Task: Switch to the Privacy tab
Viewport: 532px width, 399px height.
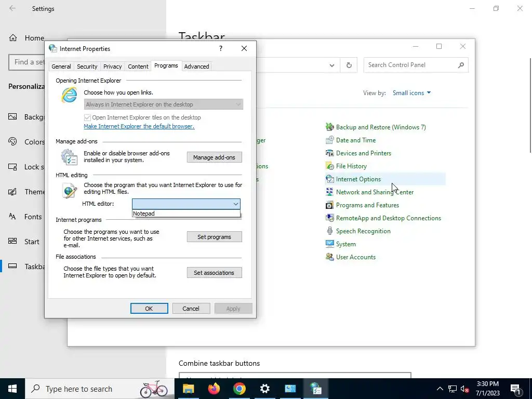Action: click(x=113, y=66)
